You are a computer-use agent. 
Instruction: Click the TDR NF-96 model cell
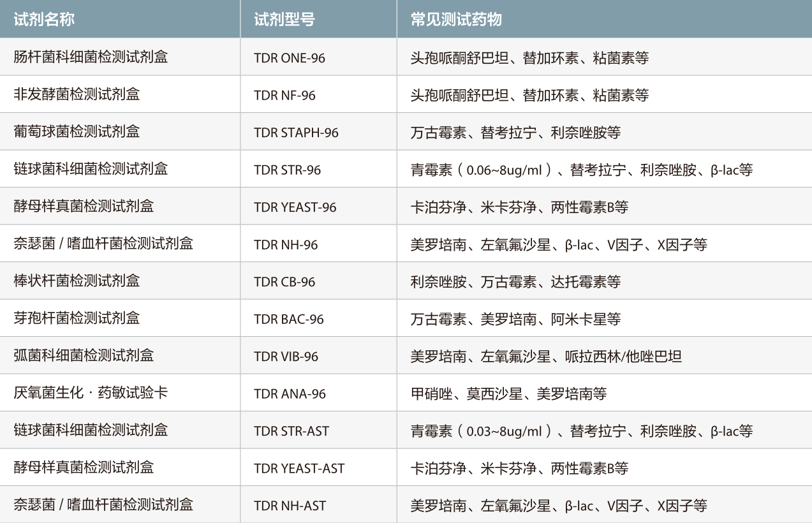pos(284,96)
